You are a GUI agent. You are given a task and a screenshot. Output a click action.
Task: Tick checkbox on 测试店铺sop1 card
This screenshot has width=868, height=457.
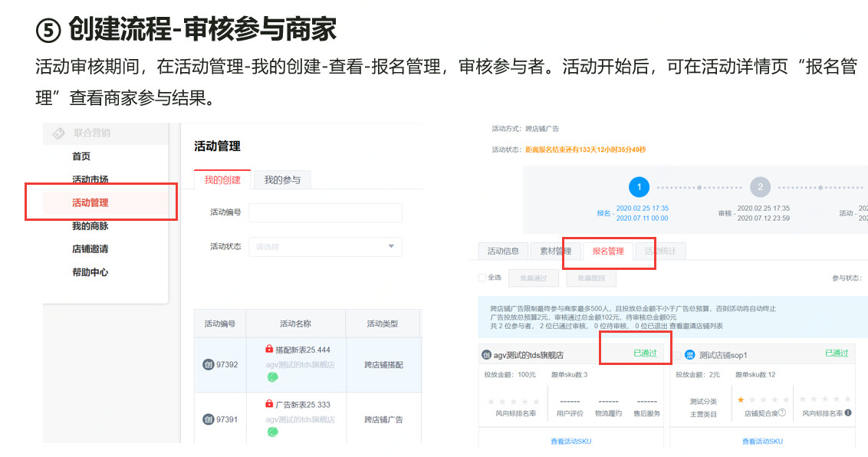676,355
